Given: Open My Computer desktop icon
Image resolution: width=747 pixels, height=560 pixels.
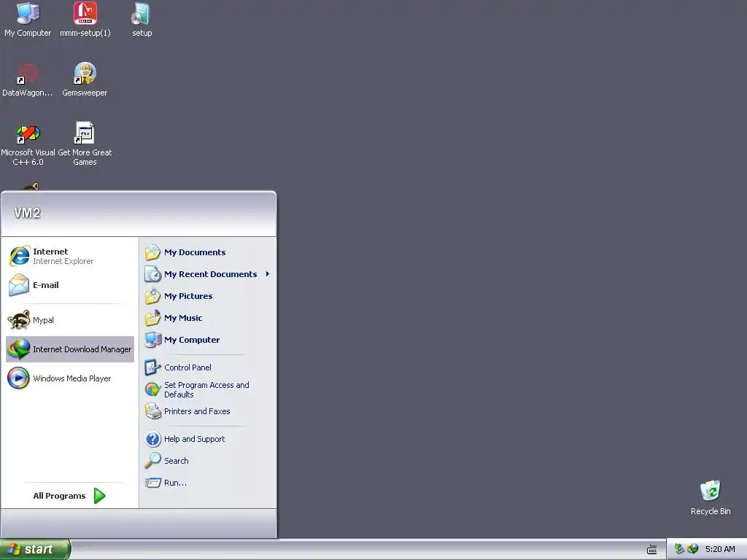Looking at the screenshot, I should 28,20.
